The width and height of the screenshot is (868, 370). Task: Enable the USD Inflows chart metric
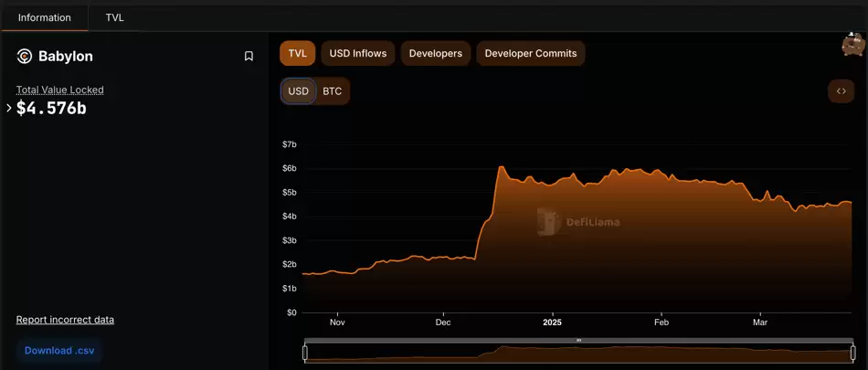click(x=357, y=53)
